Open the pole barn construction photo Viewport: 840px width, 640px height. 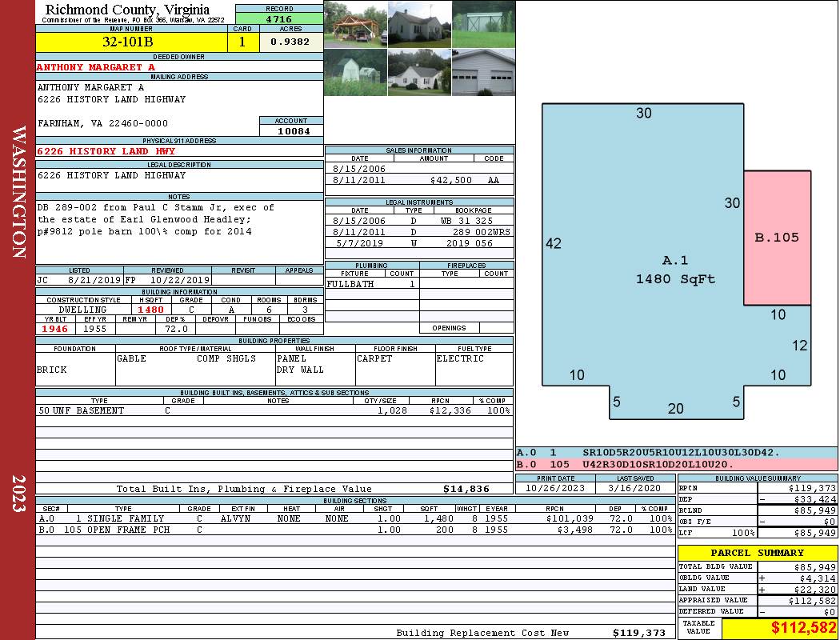[x=355, y=23]
